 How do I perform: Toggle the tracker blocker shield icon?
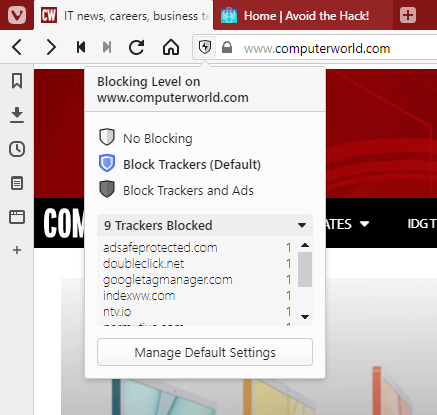[x=205, y=47]
